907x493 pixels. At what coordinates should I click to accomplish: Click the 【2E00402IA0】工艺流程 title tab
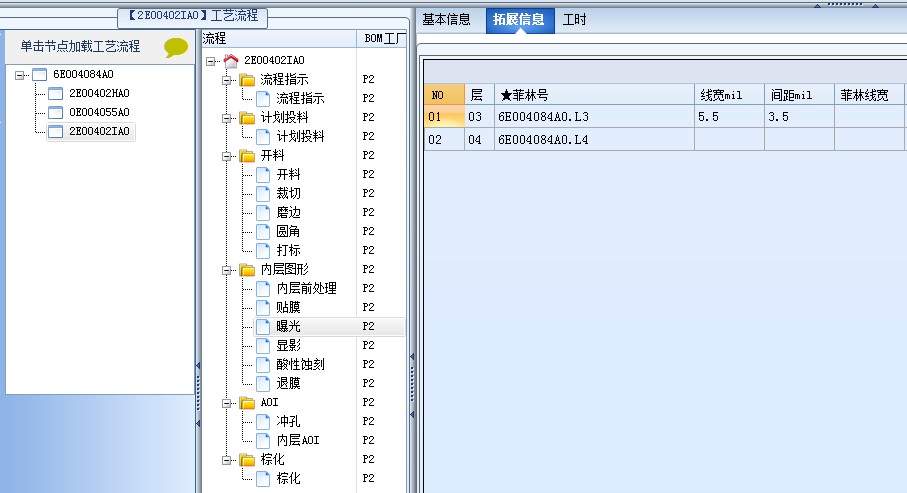(193, 16)
